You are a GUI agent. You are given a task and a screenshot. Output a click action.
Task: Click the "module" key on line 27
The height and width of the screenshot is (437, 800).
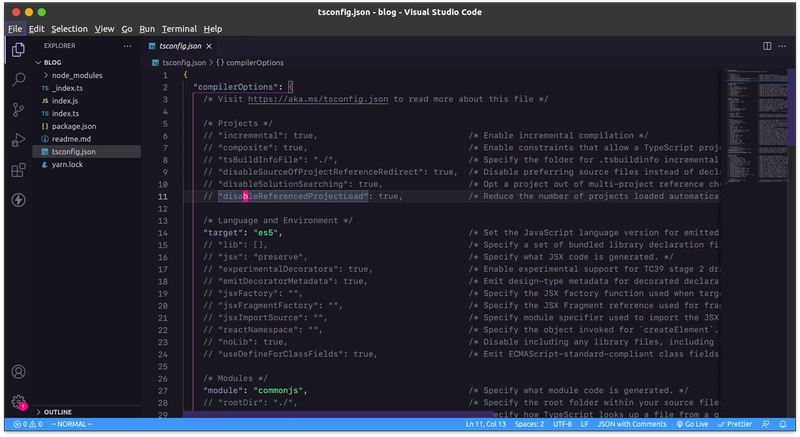pos(223,391)
